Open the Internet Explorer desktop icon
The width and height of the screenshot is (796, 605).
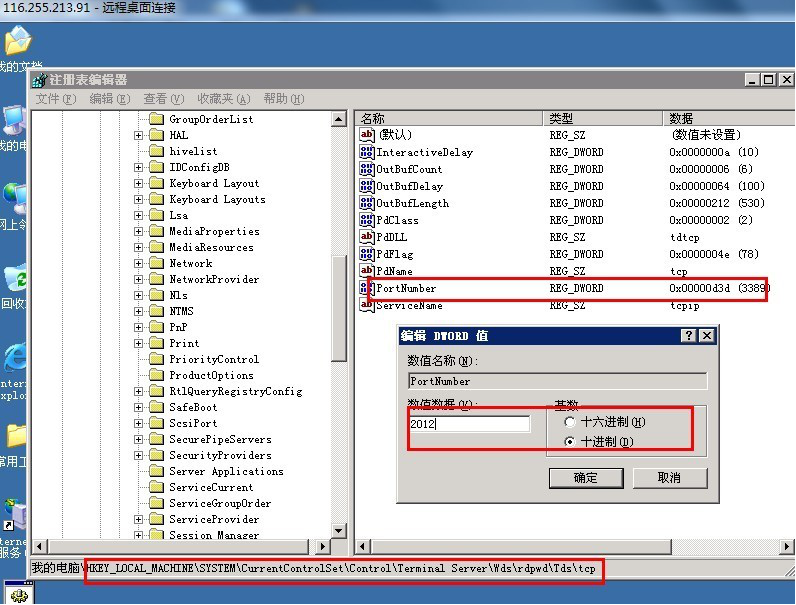point(15,358)
